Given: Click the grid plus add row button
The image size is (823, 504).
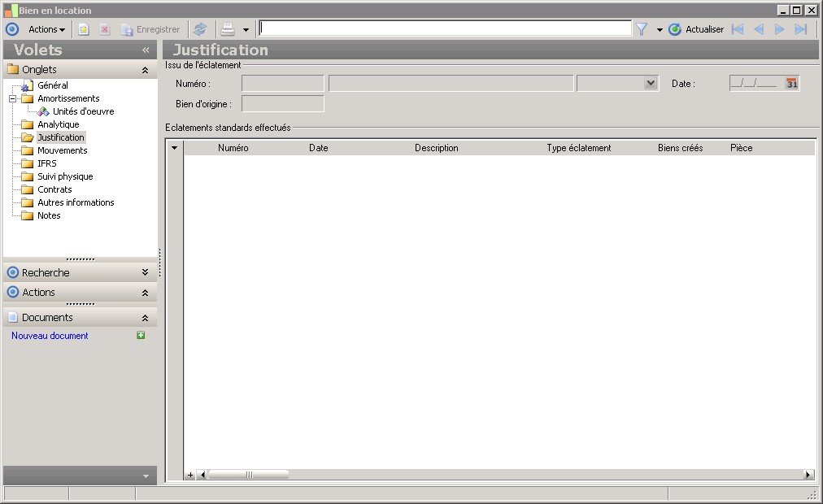Looking at the screenshot, I should [190, 476].
